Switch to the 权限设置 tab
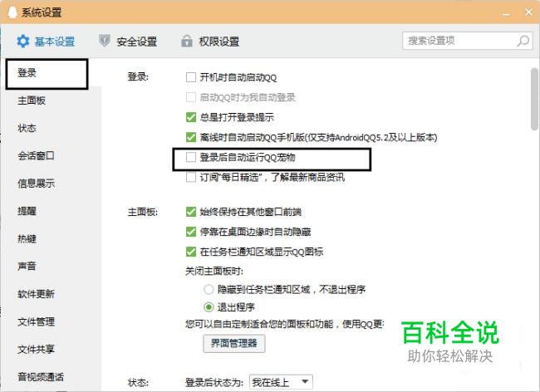Viewport: 540px width, 392px height. (210, 42)
